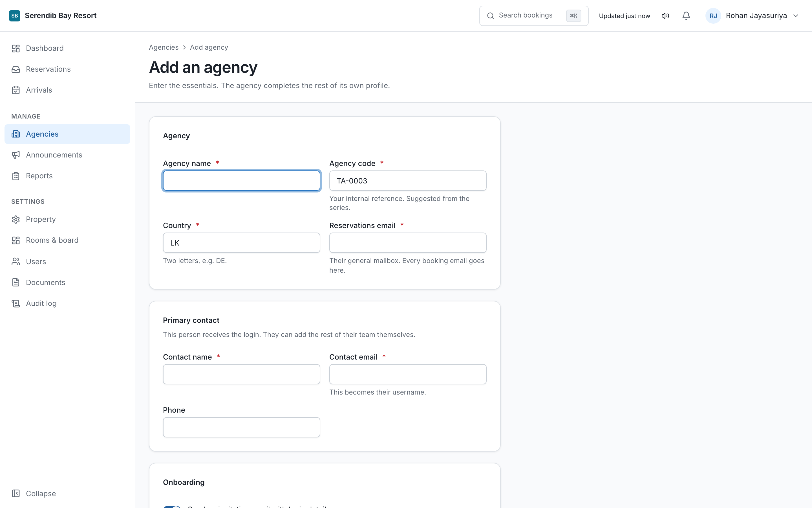
Task: Click the Property gear icon
Action: [x=16, y=219]
